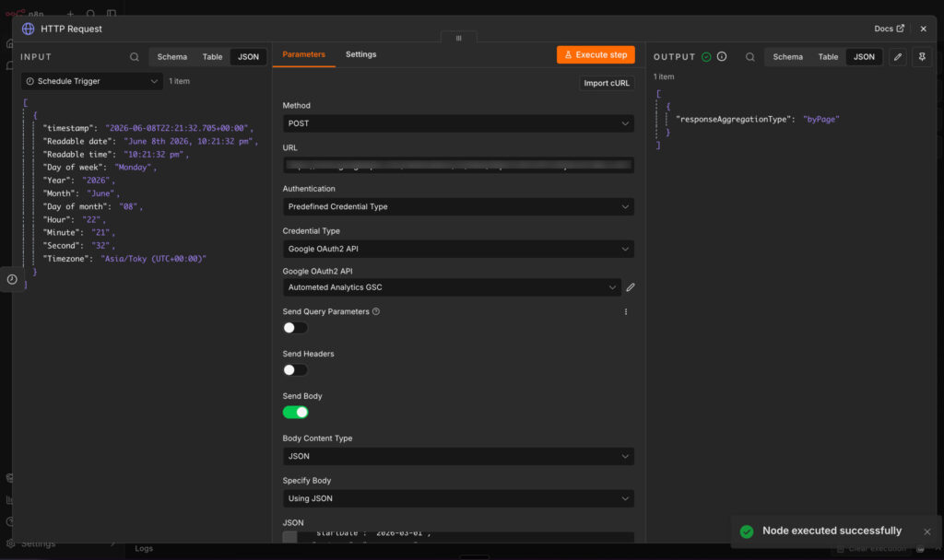The width and height of the screenshot is (944, 560).
Task: Click the "byPage" value in output
Action: pyautogui.click(x=820, y=119)
